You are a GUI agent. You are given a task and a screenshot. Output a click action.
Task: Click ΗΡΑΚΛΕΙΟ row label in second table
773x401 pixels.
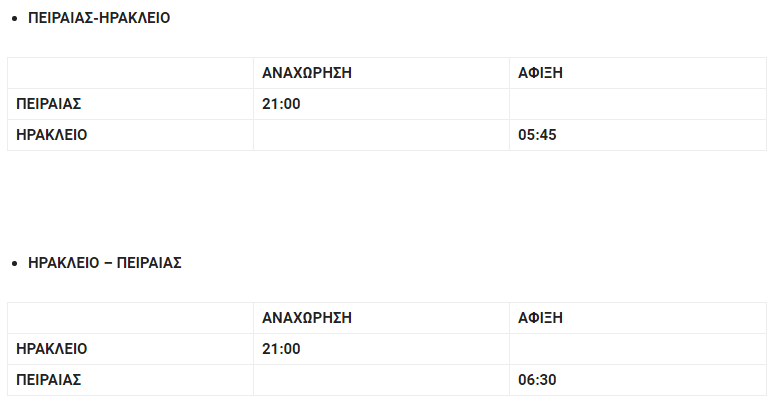click(x=51, y=349)
